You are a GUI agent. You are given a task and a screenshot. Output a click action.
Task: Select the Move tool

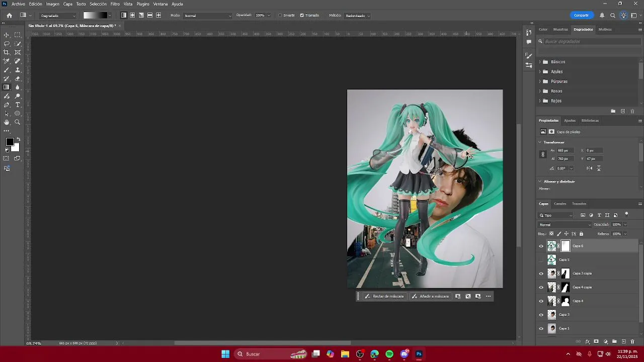(x=7, y=35)
